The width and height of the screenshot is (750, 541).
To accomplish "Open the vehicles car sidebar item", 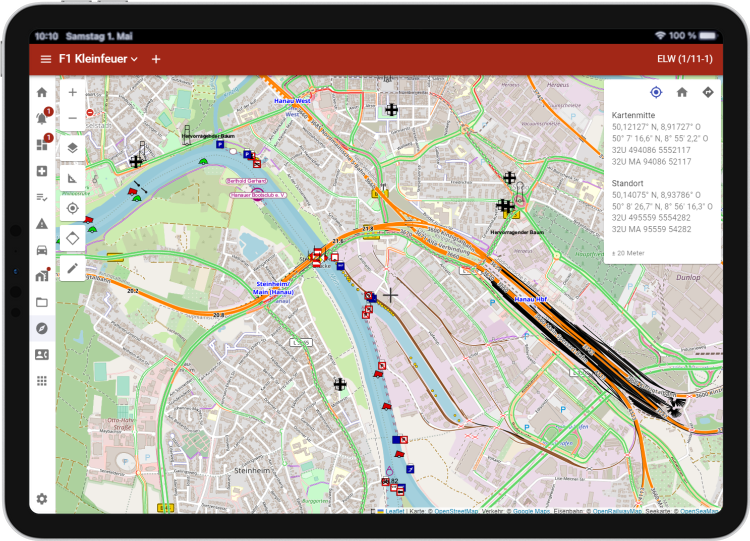I will (42, 249).
